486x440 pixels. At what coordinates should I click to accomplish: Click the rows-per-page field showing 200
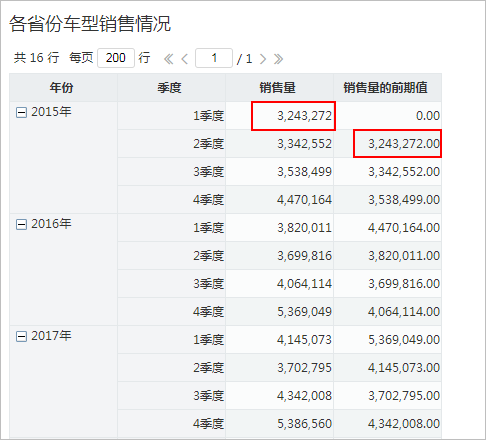pos(116,58)
